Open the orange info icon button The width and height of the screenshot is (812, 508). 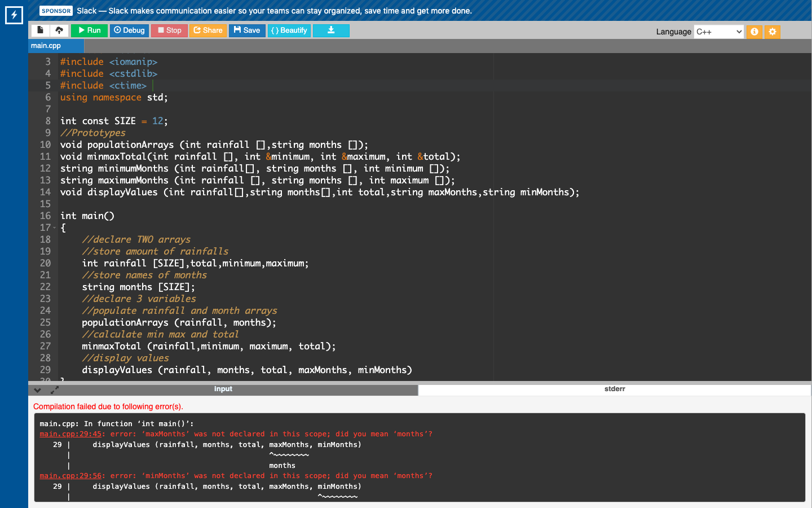click(754, 32)
